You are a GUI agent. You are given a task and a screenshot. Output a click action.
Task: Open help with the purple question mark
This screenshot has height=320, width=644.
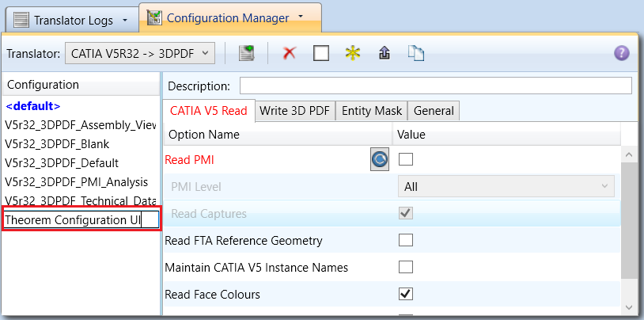click(x=621, y=53)
